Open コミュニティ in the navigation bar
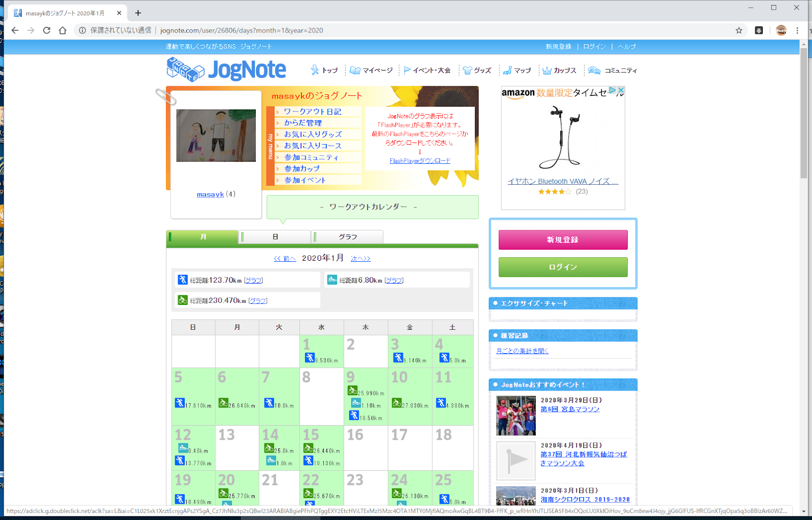The width and height of the screenshot is (812, 520). [x=613, y=71]
